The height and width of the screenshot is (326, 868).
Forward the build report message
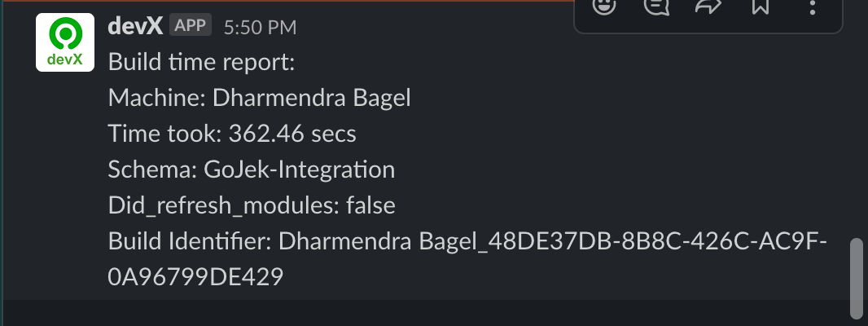(708, 6)
